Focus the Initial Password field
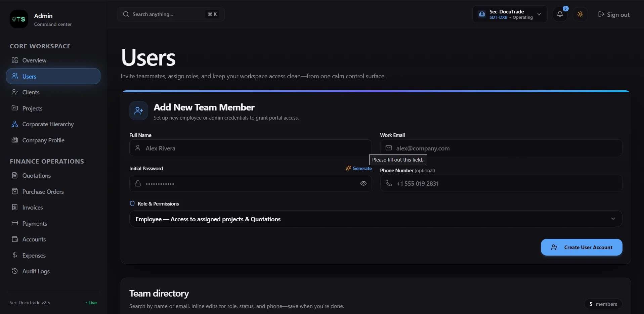644x314 pixels. pyautogui.click(x=250, y=183)
